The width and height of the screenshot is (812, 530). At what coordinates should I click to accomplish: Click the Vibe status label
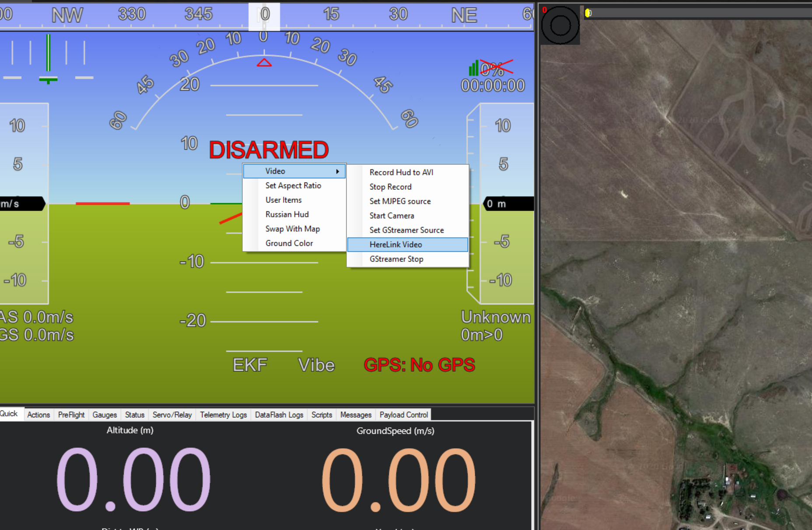[x=316, y=365]
